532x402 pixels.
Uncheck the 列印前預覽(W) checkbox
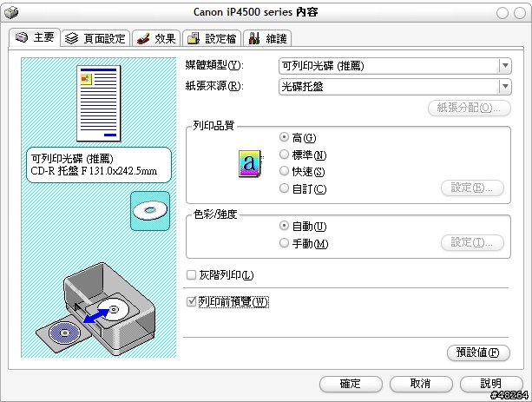(191, 301)
